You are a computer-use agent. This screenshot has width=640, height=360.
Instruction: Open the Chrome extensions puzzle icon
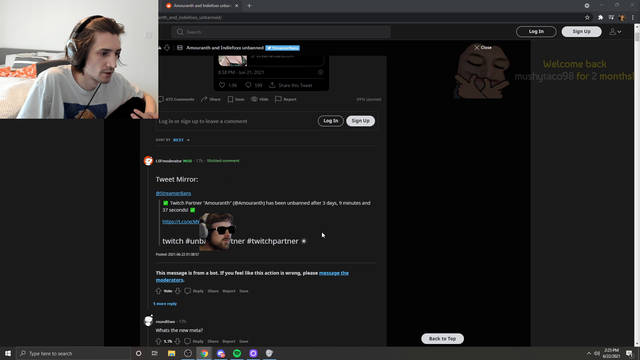[x=600, y=18]
